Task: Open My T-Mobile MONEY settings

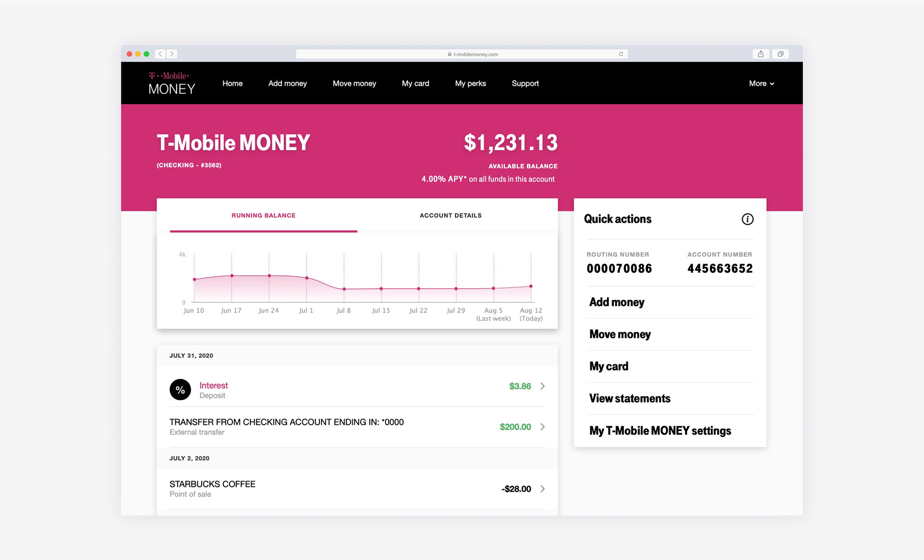Action: coord(660,431)
